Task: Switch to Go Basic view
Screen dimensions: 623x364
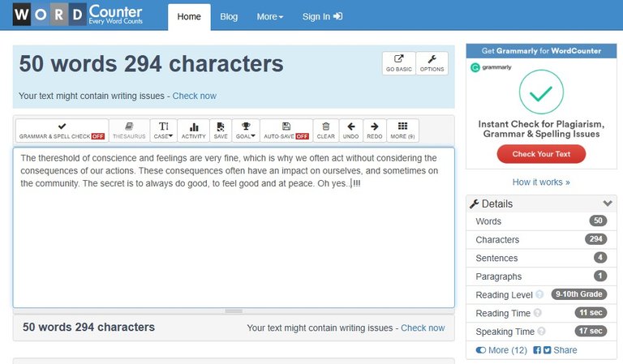Action: (399, 63)
